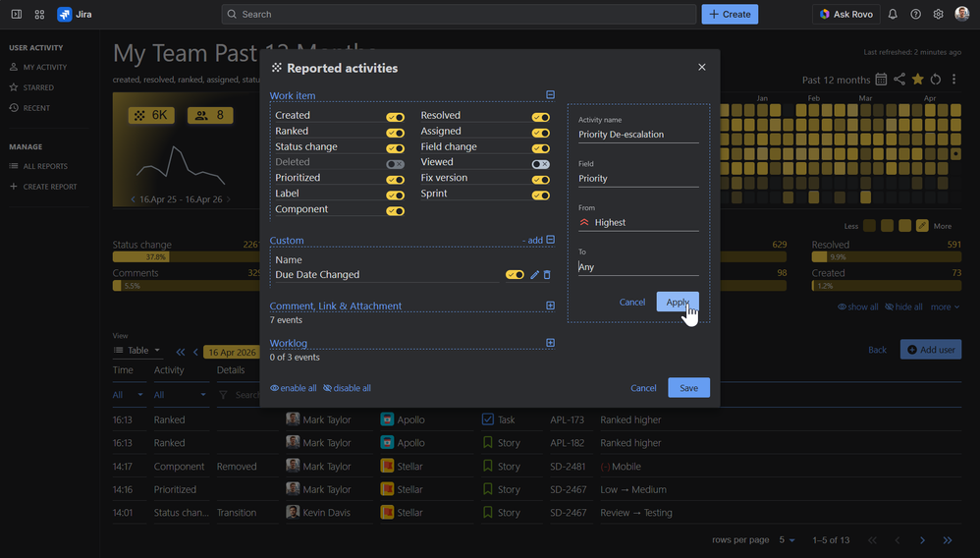
Task: Open the Activity filter All dropdown
Action: tap(180, 395)
